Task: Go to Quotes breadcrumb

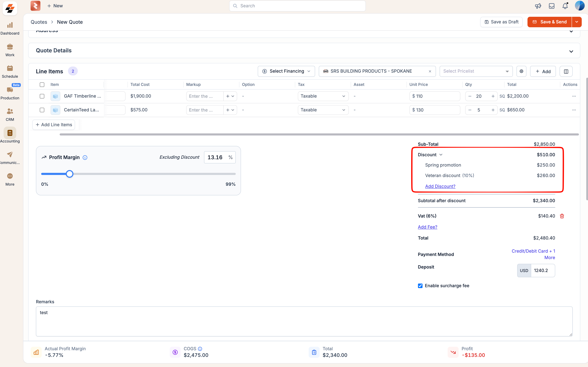Action: point(39,22)
